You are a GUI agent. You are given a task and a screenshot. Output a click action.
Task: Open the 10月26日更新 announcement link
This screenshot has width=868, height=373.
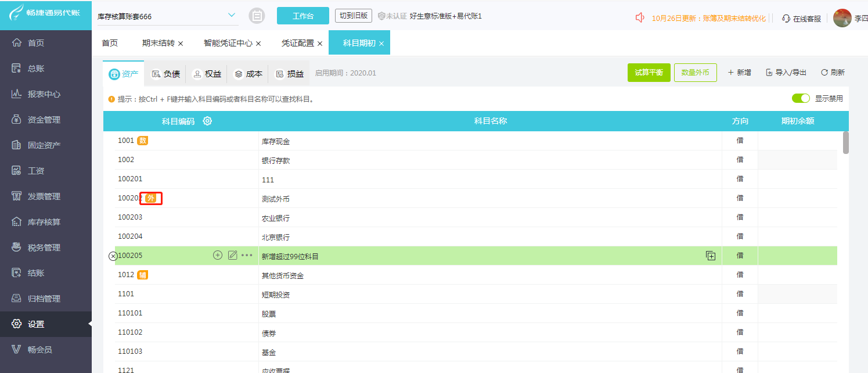[710, 18]
